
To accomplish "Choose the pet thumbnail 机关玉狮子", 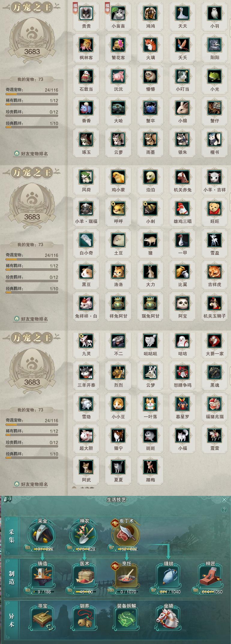I will point(214,303).
